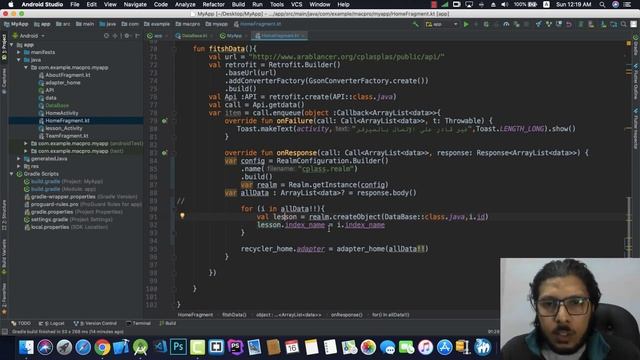The width and height of the screenshot is (640, 360).
Task: Switch to the MyApp editor tab
Action: pos(232,36)
